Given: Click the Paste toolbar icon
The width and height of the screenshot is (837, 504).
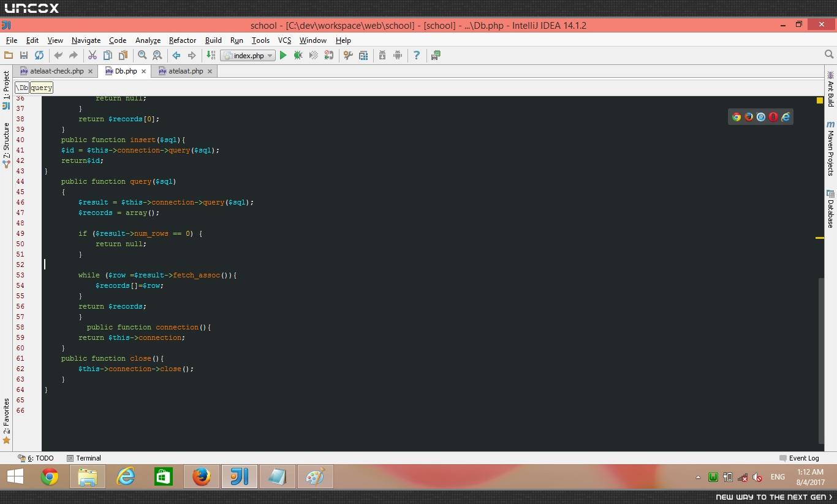Looking at the screenshot, I should (123, 55).
